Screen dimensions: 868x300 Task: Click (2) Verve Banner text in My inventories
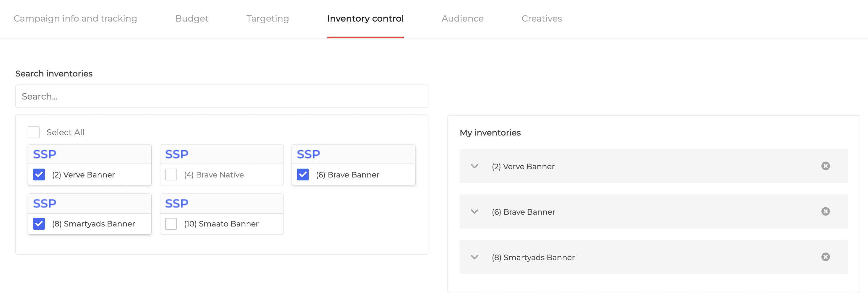coord(523,166)
